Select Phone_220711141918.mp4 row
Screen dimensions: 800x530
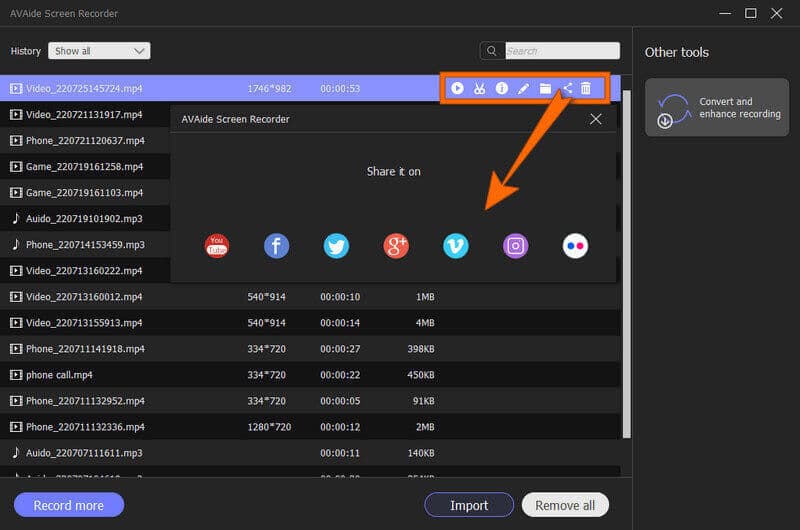tap(310, 348)
